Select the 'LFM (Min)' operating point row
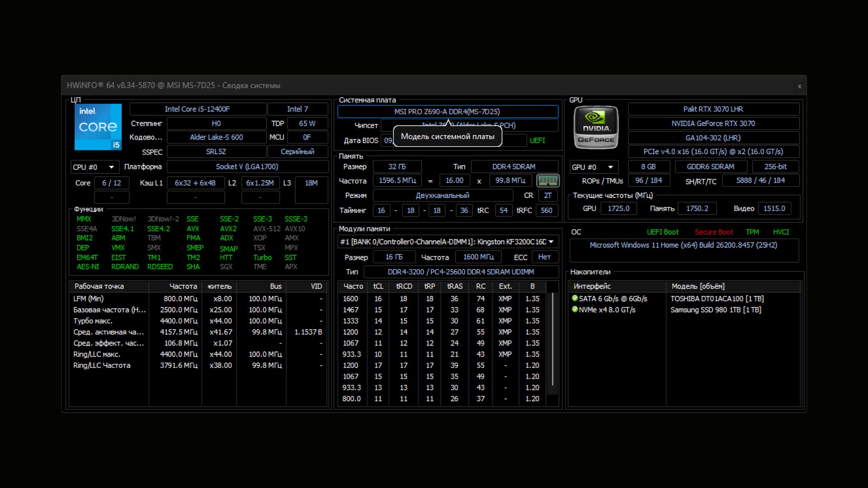Screen dimensions: 868x488 [x=198, y=299]
